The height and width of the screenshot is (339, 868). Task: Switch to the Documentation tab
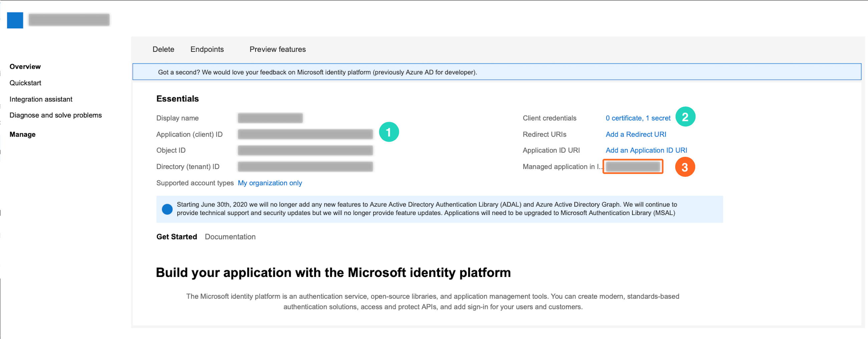point(230,237)
